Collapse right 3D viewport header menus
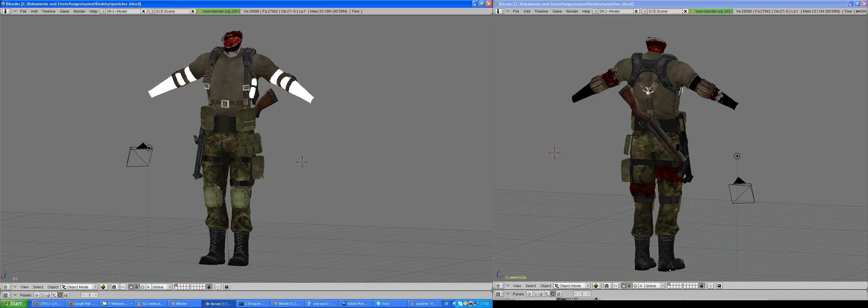Screen dimensions: 868x308 coord(508,286)
